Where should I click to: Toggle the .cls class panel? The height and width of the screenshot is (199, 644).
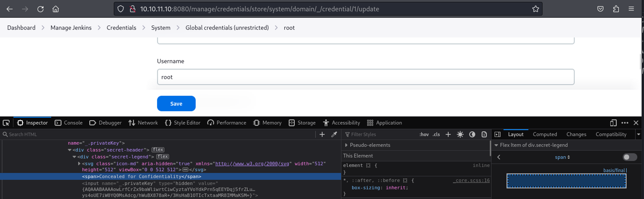(436, 134)
